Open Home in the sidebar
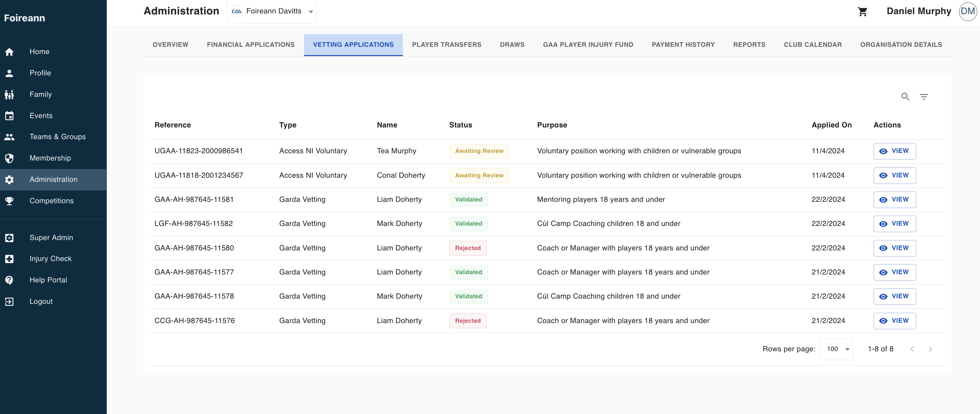This screenshot has width=980, height=414. pos(53,52)
